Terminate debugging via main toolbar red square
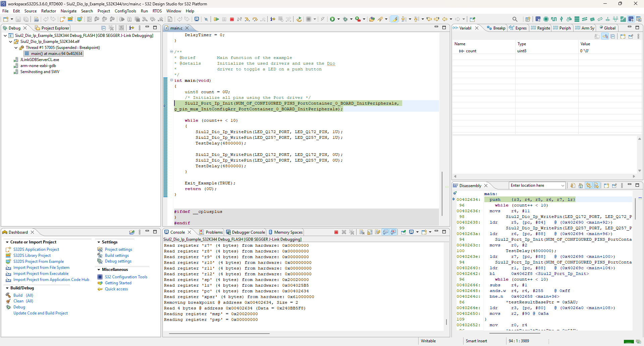The height and width of the screenshot is (346, 644). click(x=232, y=19)
